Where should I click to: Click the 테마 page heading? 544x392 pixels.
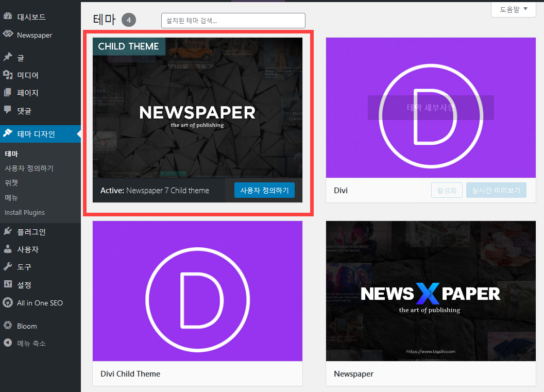click(x=104, y=20)
